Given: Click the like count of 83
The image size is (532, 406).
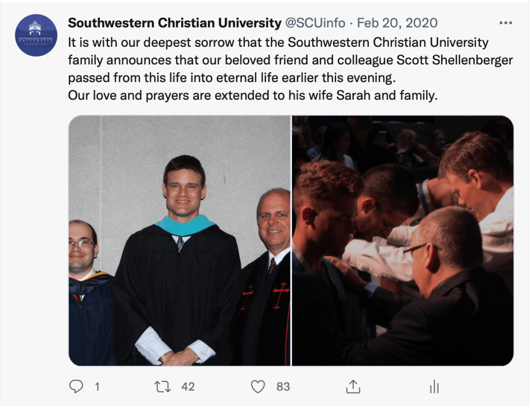Looking at the screenshot, I should click(x=283, y=386).
